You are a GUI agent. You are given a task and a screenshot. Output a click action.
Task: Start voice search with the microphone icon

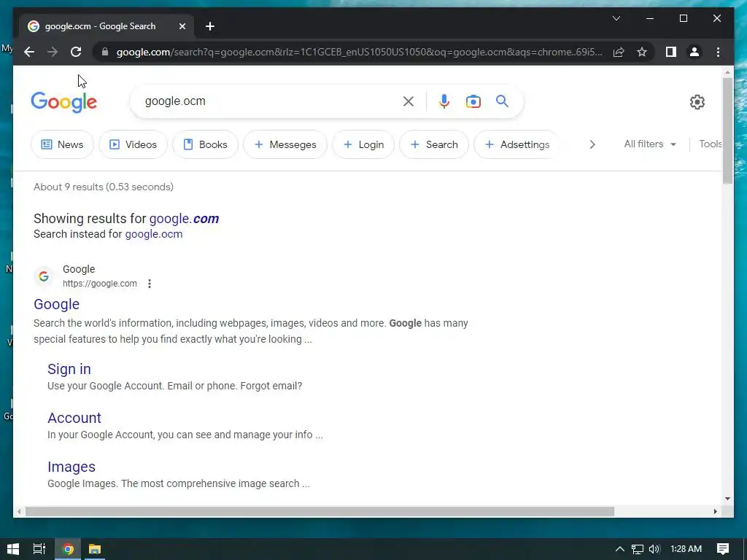pos(444,101)
